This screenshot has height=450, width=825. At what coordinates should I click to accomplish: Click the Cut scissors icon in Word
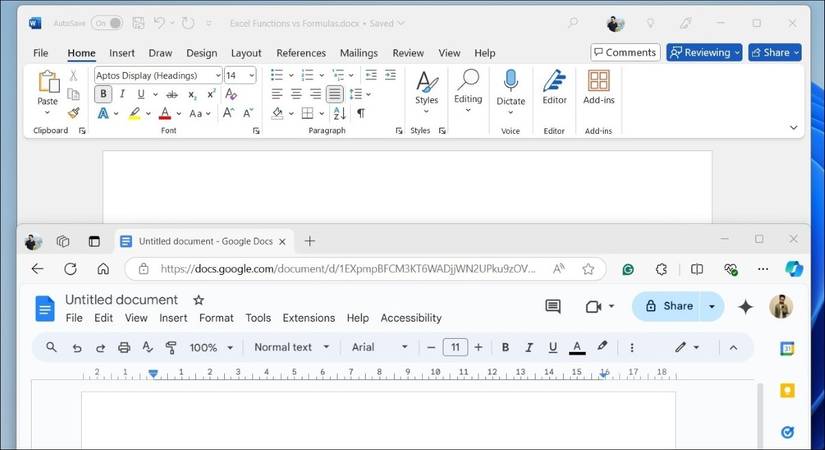tap(74, 76)
